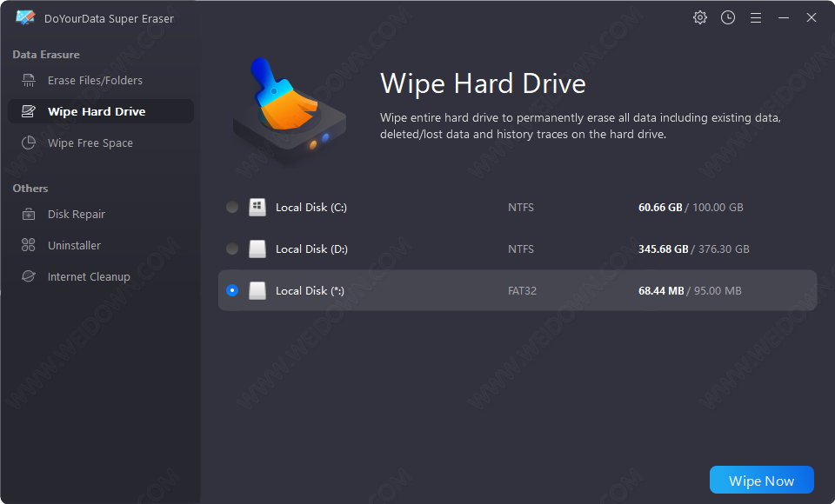
Task: Click the Uninstaller grid icon
Action: (28, 245)
